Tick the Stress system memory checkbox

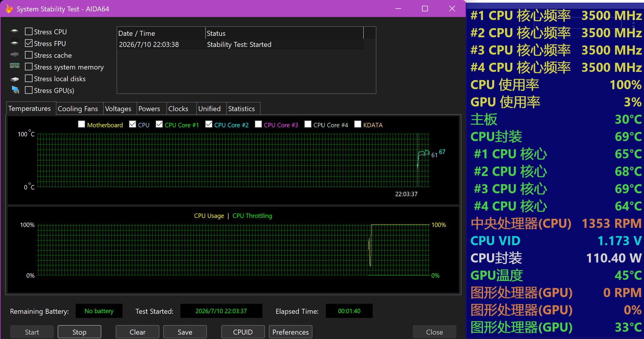[29, 67]
